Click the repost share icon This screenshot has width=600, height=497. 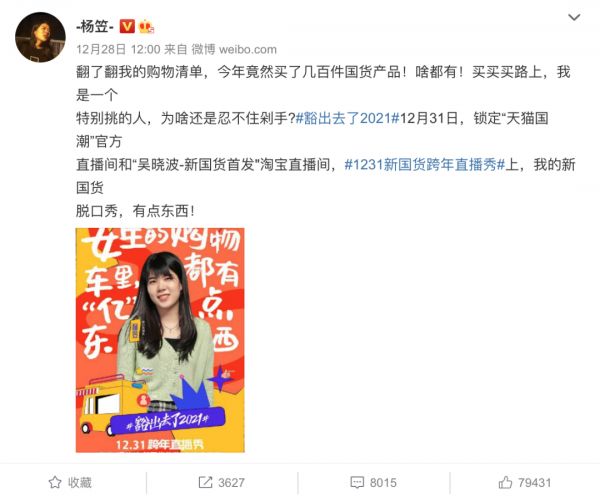pyautogui.click(x=205, y=482)
